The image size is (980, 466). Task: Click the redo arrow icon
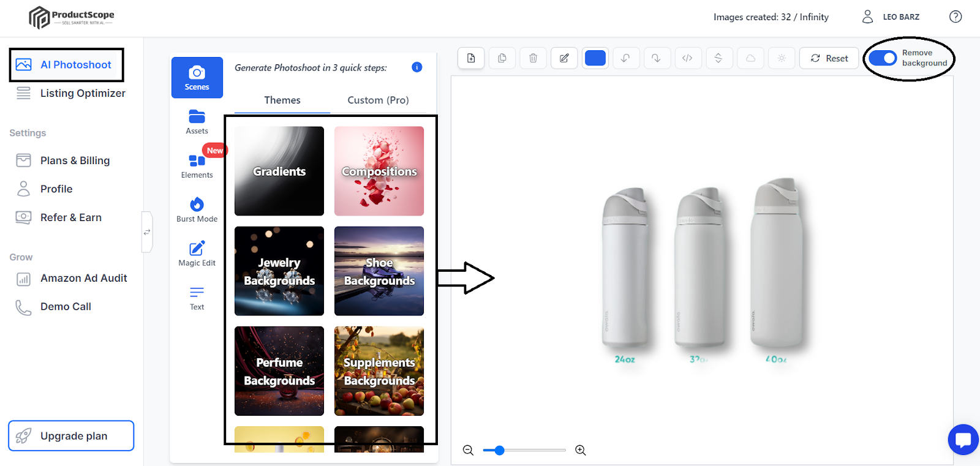(656, 58)
